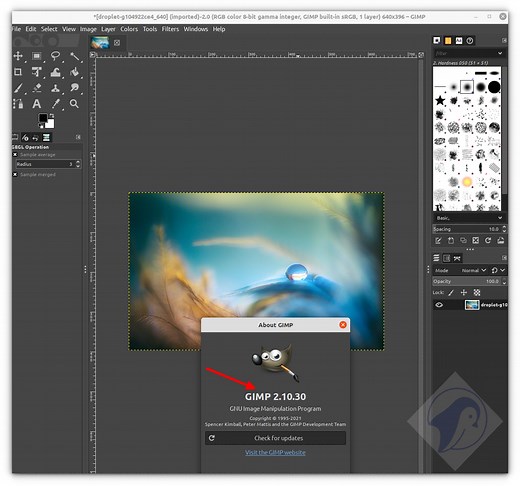Select the Unified Transform tool
The image size is (520, 486).
37,72
